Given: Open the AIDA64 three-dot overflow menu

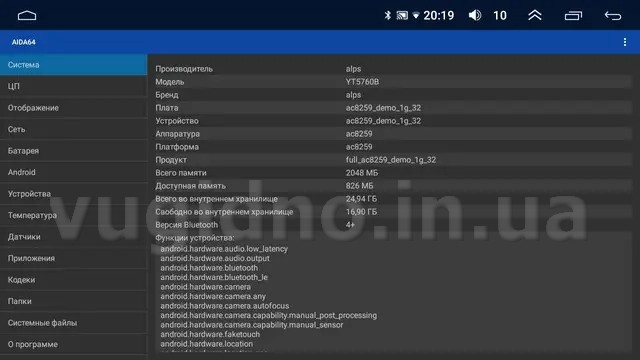Looking at the screenshot, I should point(625,42).
